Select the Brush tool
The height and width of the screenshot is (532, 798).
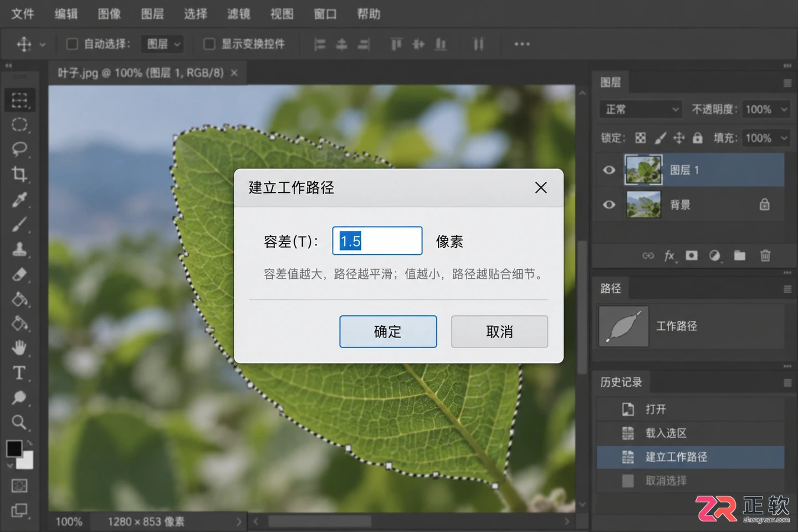pyautogui.click(x=19, y=224)
